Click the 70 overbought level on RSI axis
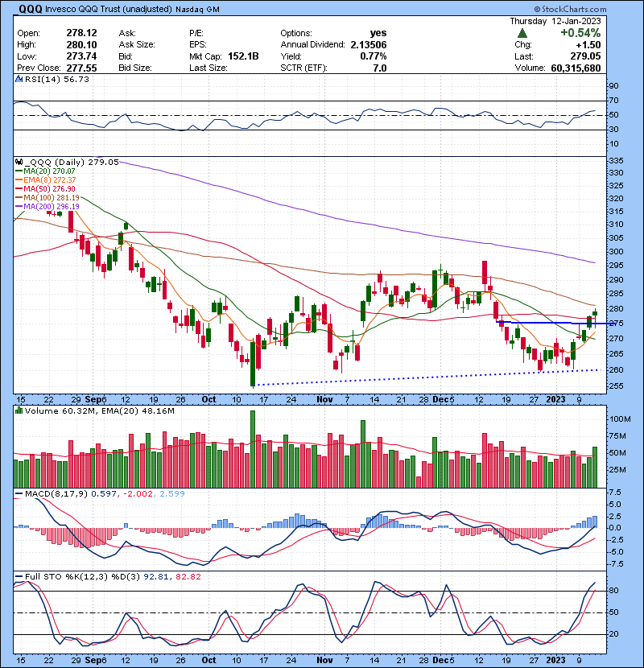 [x=613, y=101]
